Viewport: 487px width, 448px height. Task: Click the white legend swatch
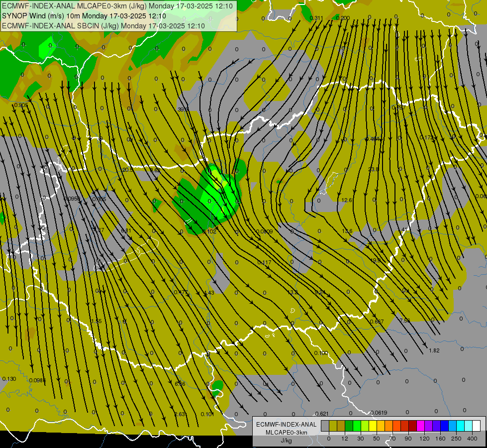[476, 426]
